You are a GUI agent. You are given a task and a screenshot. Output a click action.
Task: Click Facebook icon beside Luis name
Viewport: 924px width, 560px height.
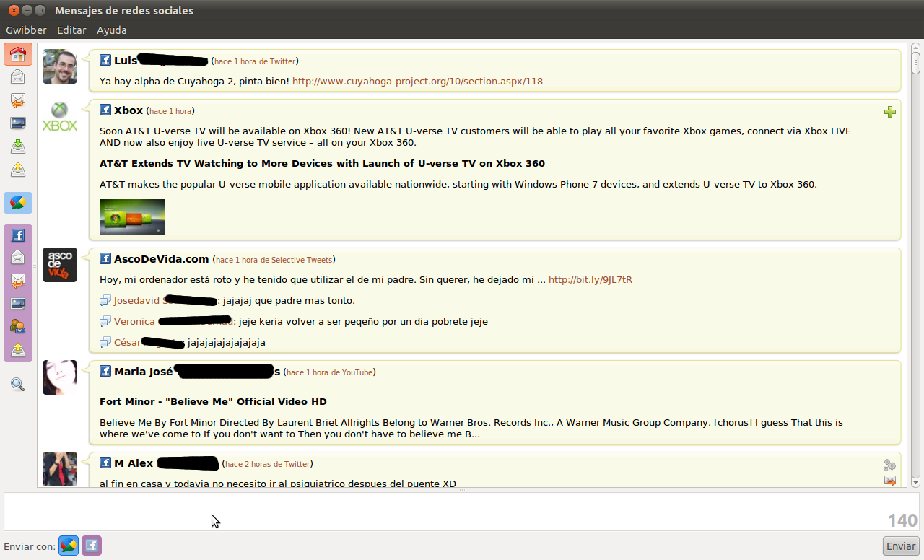[x=105, y=61]
